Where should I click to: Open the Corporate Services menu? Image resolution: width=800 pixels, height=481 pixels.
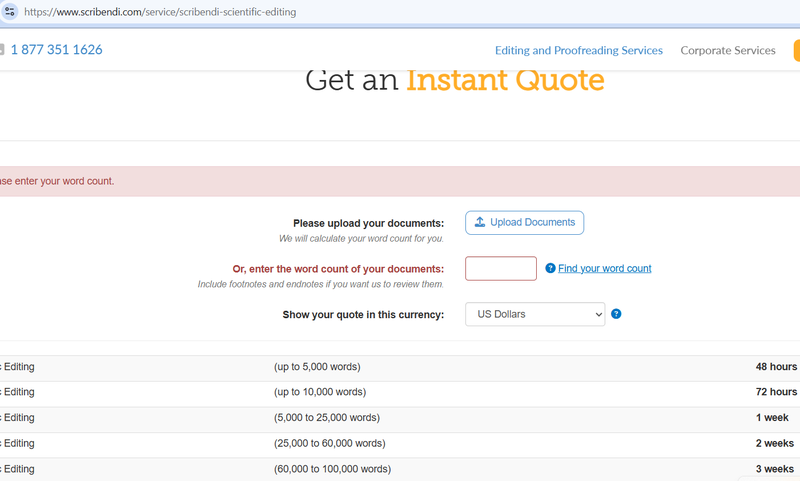(728, 50)
